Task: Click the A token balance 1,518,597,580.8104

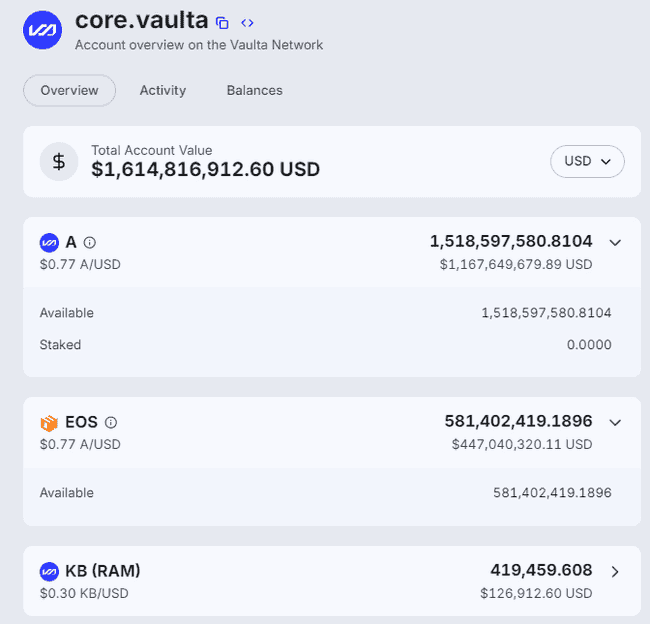Action: (x=511, y=241)
